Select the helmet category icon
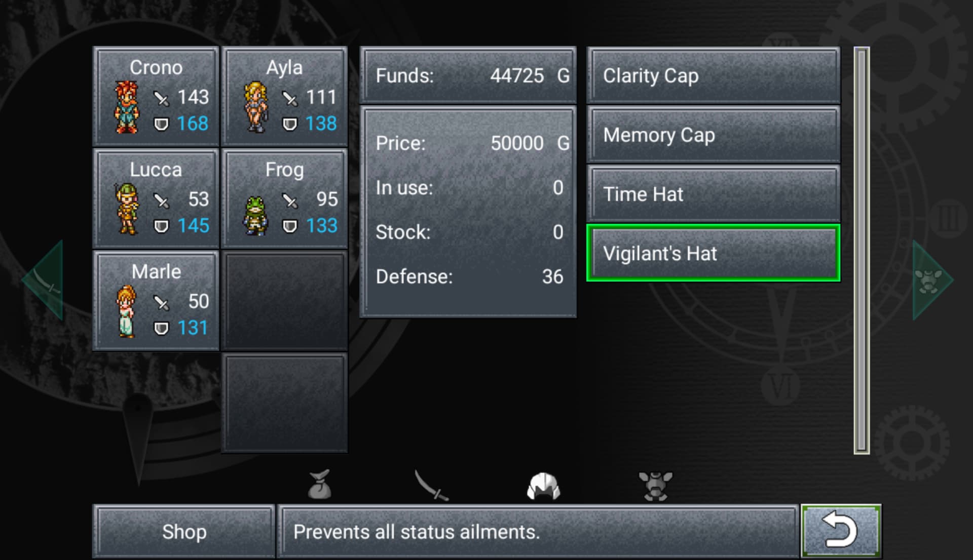Image resolution: width=973 pixels, height=560 pixels. (x=543, y=486)
